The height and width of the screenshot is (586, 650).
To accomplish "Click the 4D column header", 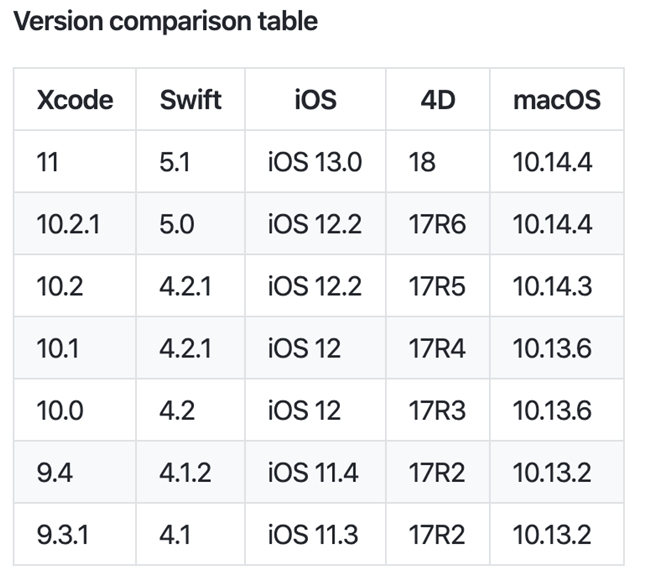I will (439, 100).
